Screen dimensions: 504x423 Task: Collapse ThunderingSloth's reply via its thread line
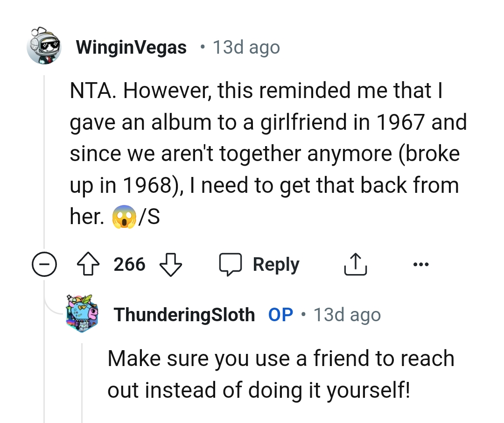click(x=82, y=383)
